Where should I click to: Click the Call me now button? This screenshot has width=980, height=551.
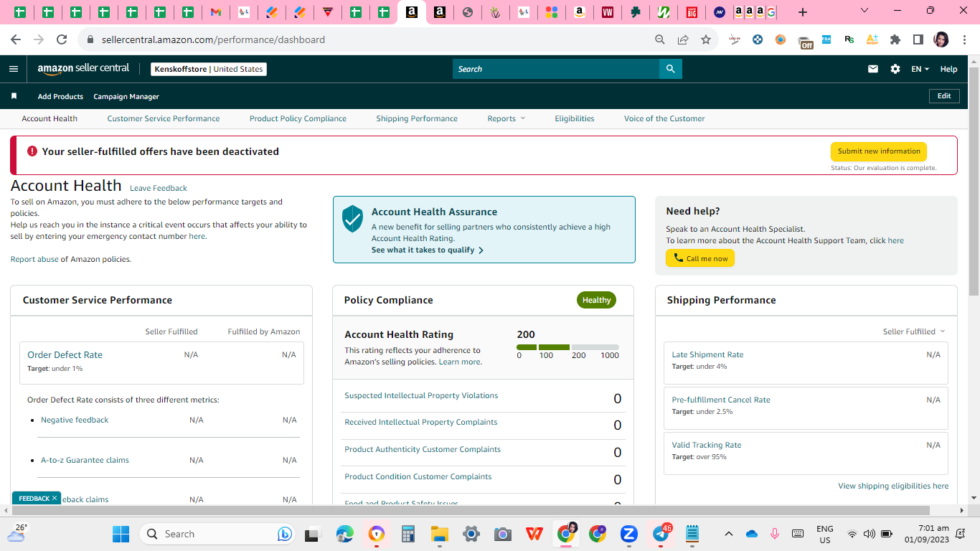[700, 258]
